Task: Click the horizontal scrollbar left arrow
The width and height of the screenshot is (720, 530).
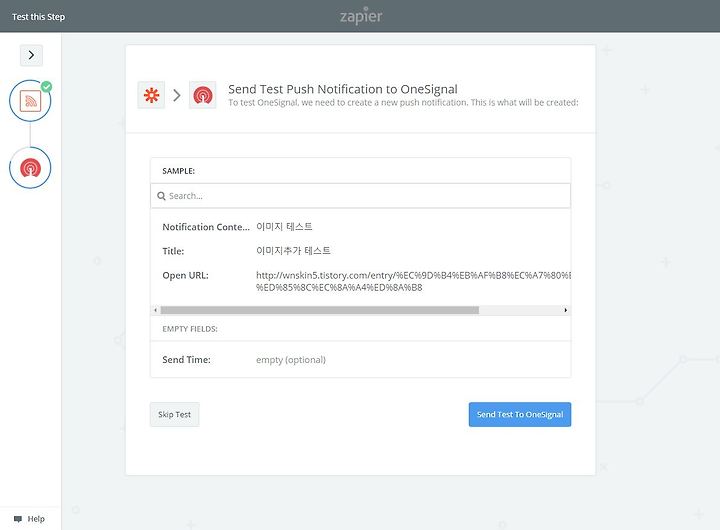Action: pos(156,310)
